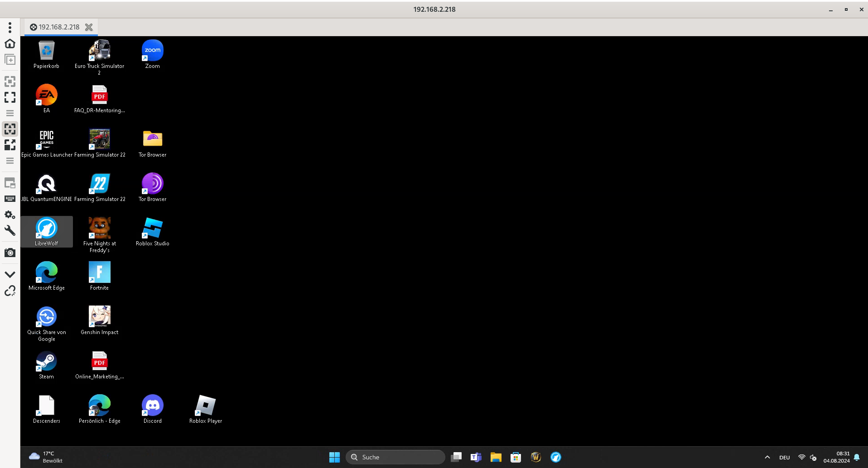Viewport: 868px width, 468px height.
Task: Open the three-dot menu in the sidebar
Action: click(x=10, y=27)
